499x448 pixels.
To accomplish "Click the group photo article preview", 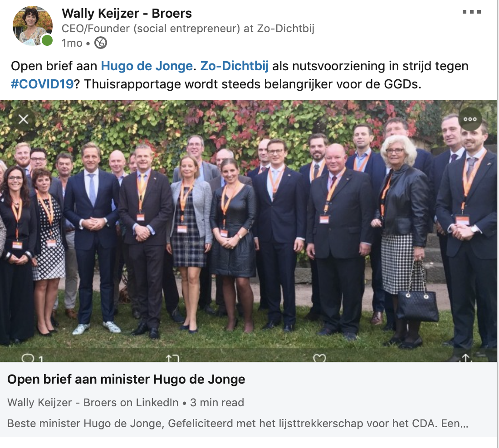I will 248,231.
